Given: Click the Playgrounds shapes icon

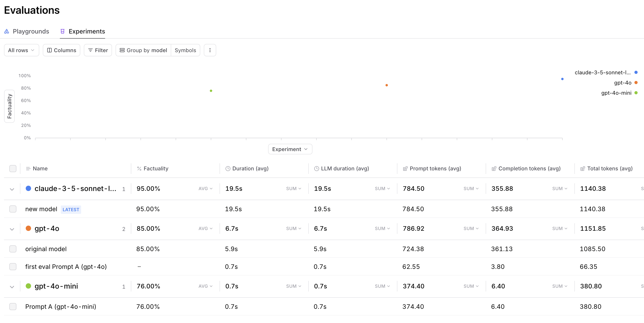Looking at the screenshot, I should (7, 31).
